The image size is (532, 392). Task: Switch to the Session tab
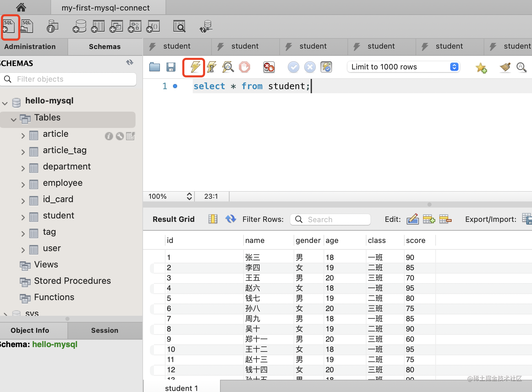click(x=105, y=330)
